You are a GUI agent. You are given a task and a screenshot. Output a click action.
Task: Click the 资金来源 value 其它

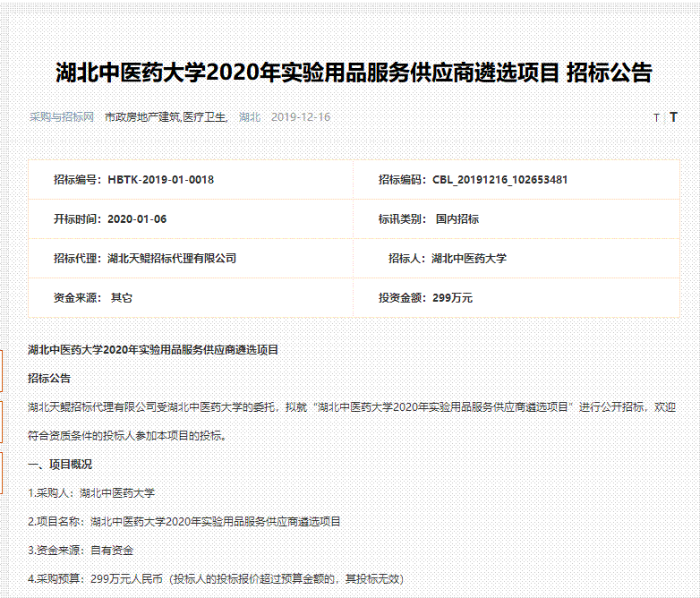122,298
